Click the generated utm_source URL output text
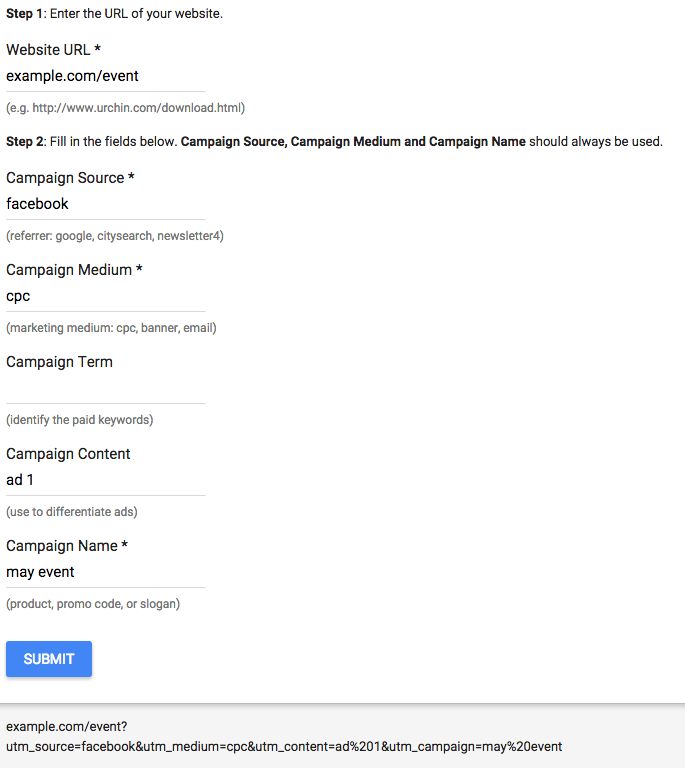 click(x=284, y=746)
